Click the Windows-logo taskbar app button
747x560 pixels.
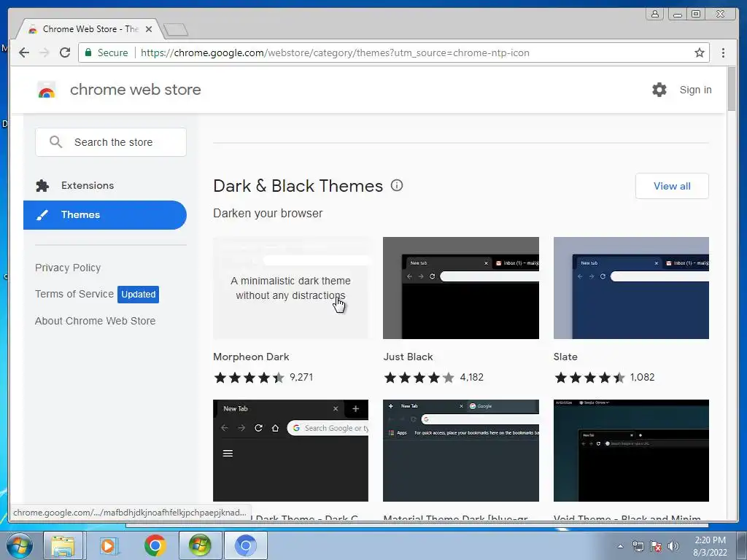200,545
